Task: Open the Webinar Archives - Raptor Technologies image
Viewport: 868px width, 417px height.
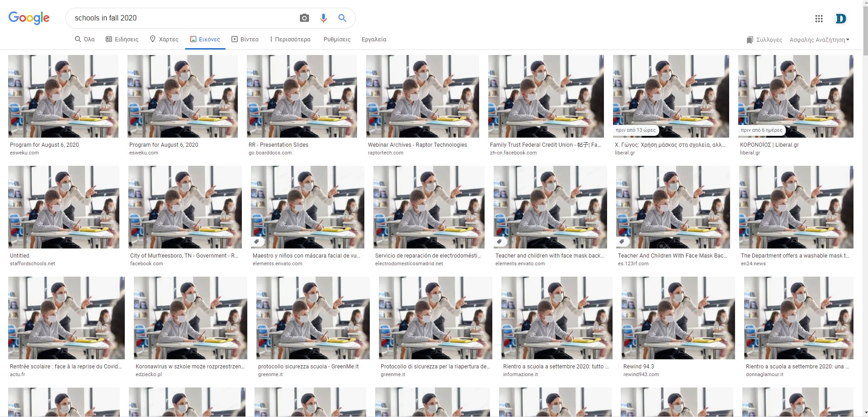Action: click(422, 96)
